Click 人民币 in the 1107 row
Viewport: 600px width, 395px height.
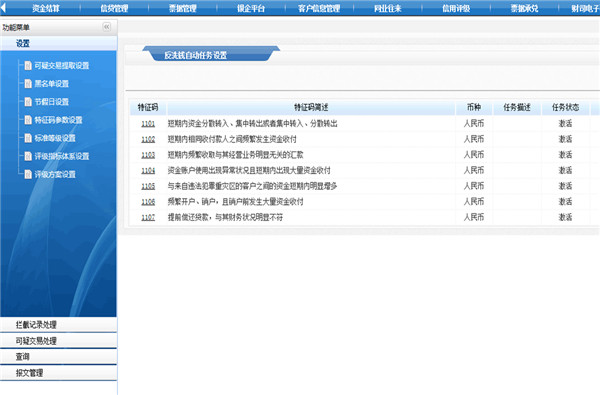474,217
